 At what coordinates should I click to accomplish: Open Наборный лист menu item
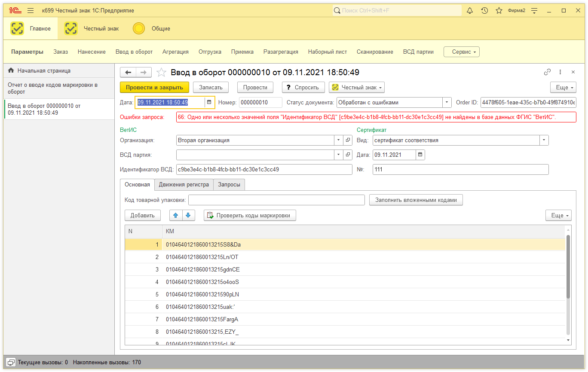[x=328, y=52]
